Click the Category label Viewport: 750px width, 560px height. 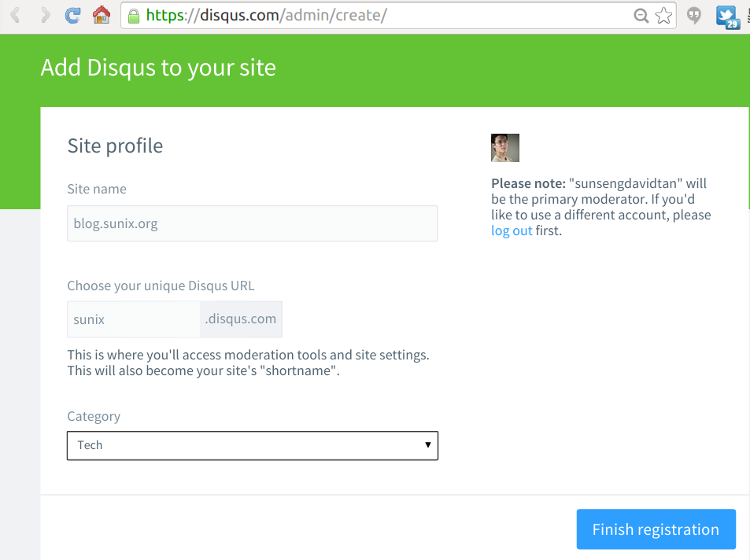(94, 417)
